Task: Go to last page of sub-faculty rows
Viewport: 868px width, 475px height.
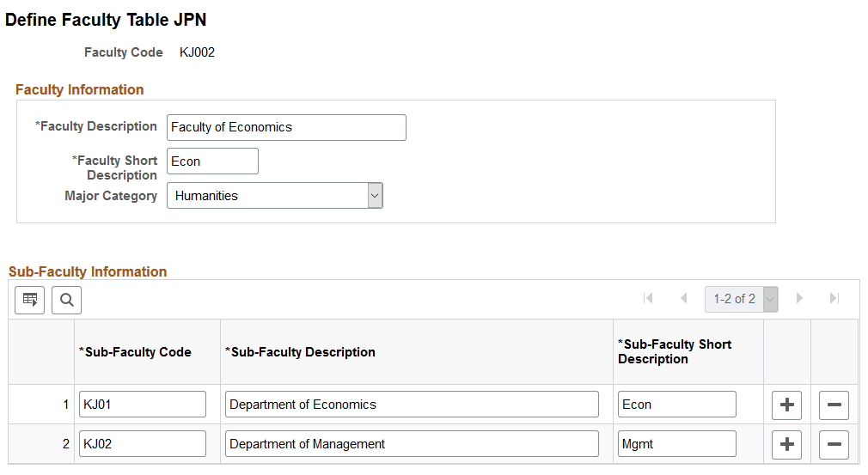Action: (834, 299)
